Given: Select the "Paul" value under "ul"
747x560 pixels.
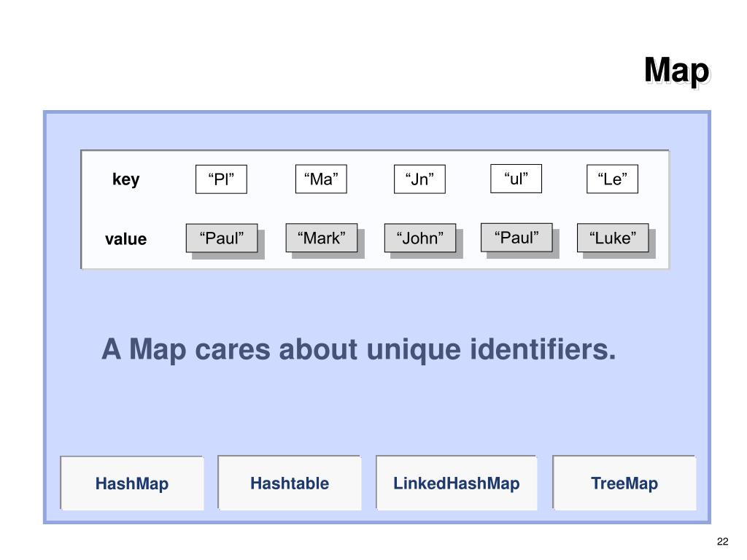Looking at the screenshot, I should (516, 238).
